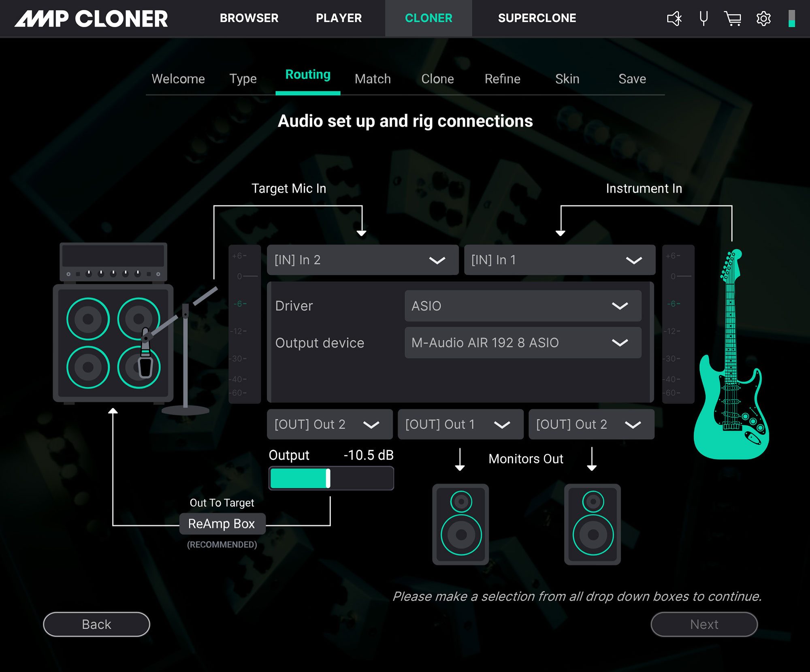Select the recommended ReAmp Box option

(222, 523)
